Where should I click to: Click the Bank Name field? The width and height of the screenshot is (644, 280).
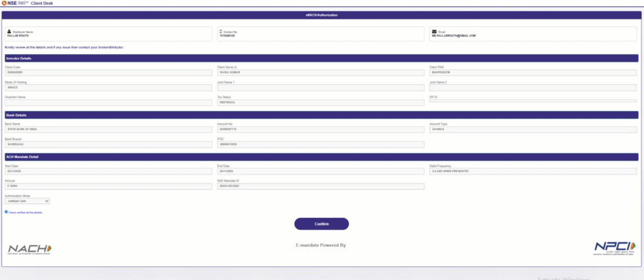point(108,129)
